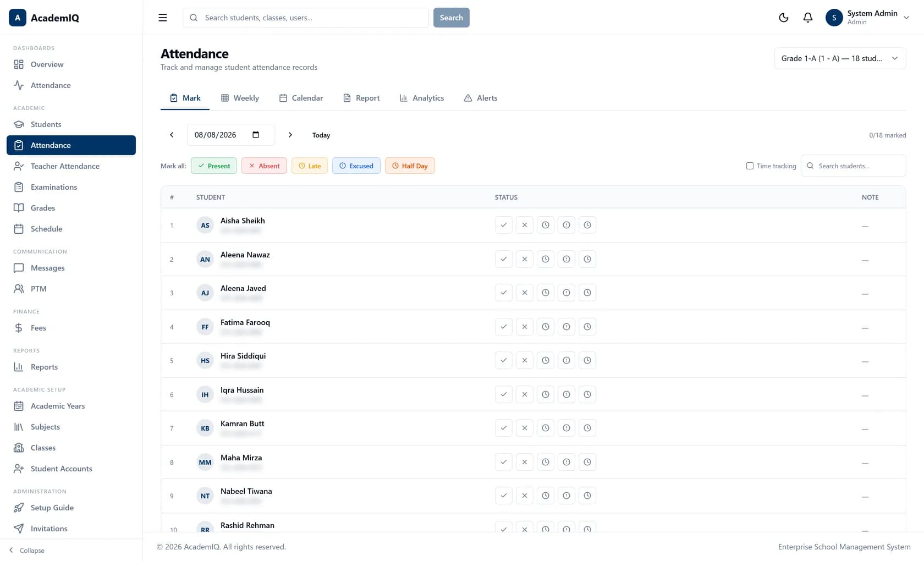Toggle dark mode moon icon

(x=784, y=18)
